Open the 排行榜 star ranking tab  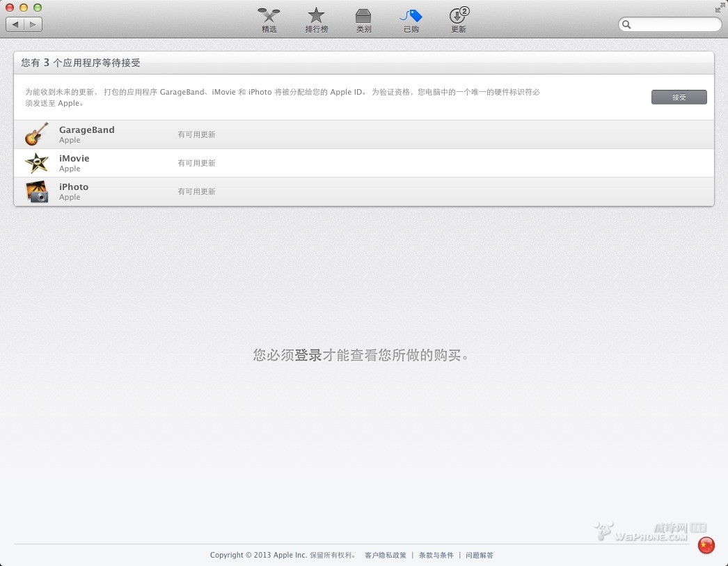point(316,20)
